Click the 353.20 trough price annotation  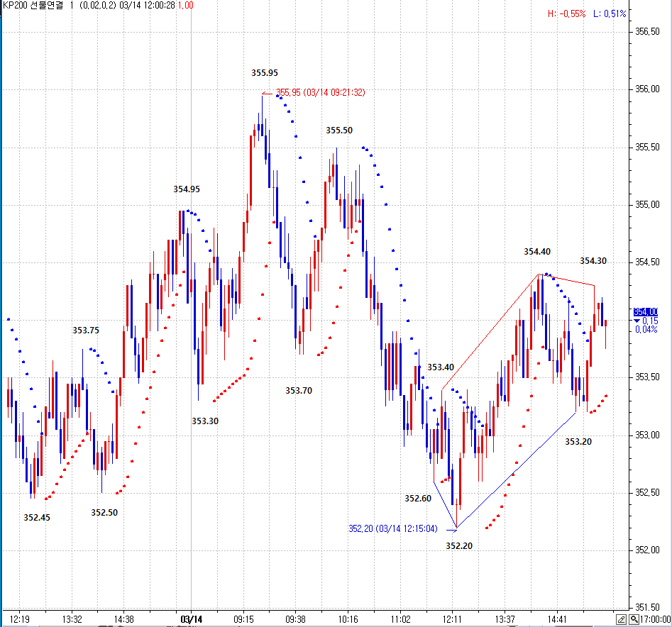coord(578,442)
